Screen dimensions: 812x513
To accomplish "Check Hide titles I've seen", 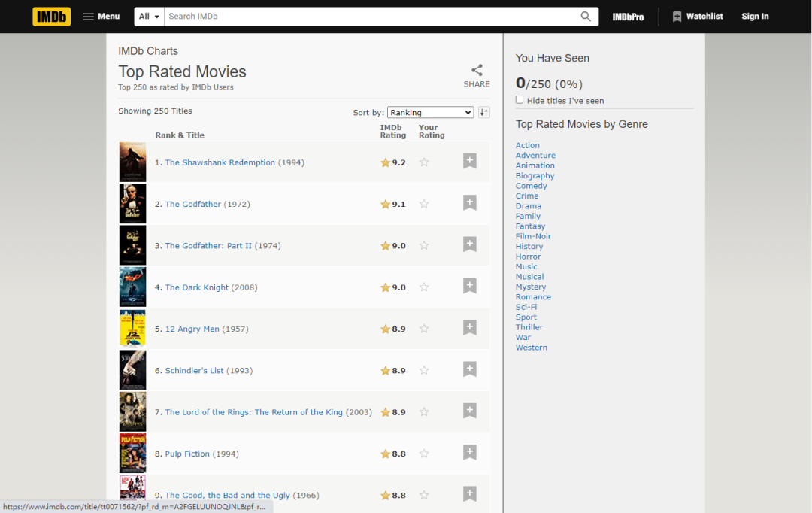I will [520, 100].
